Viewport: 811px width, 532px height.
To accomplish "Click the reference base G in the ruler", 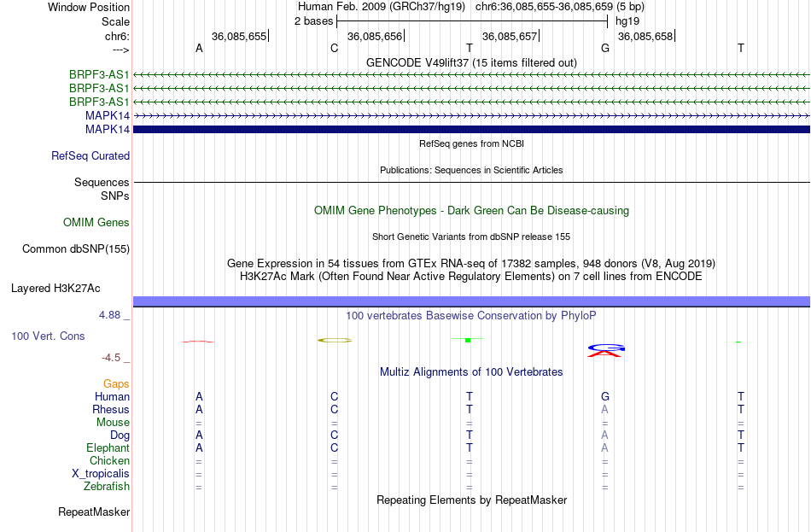I will coord(605,48).
